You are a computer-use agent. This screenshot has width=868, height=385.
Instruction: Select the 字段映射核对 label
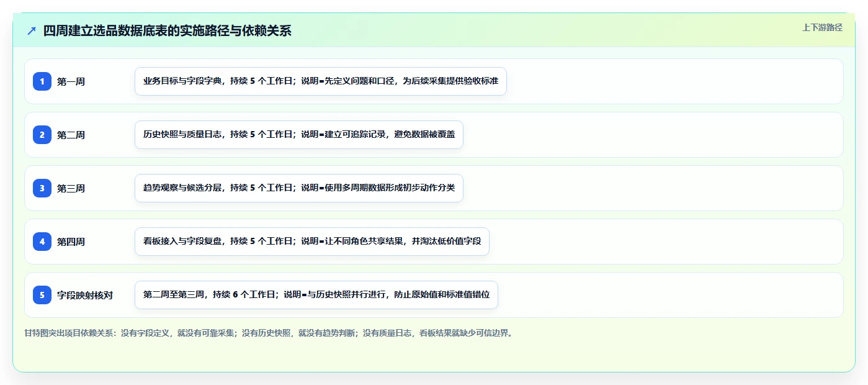point(85,295)
